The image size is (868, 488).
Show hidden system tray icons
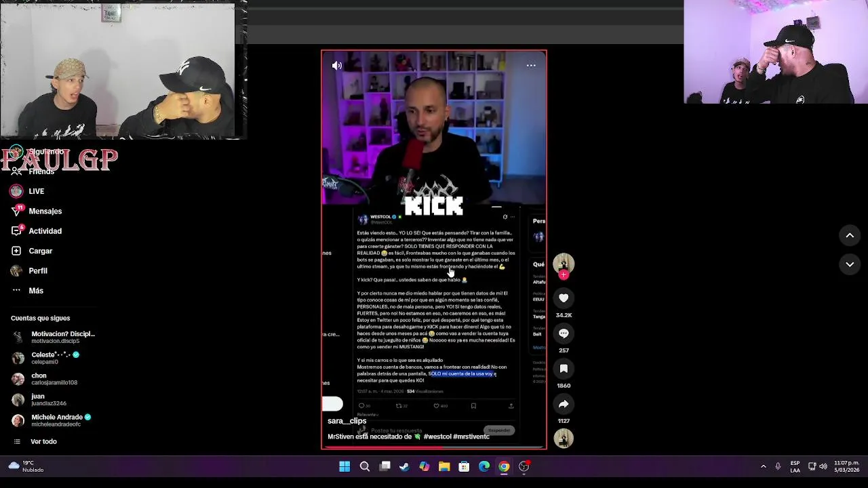tap(764, 466)
